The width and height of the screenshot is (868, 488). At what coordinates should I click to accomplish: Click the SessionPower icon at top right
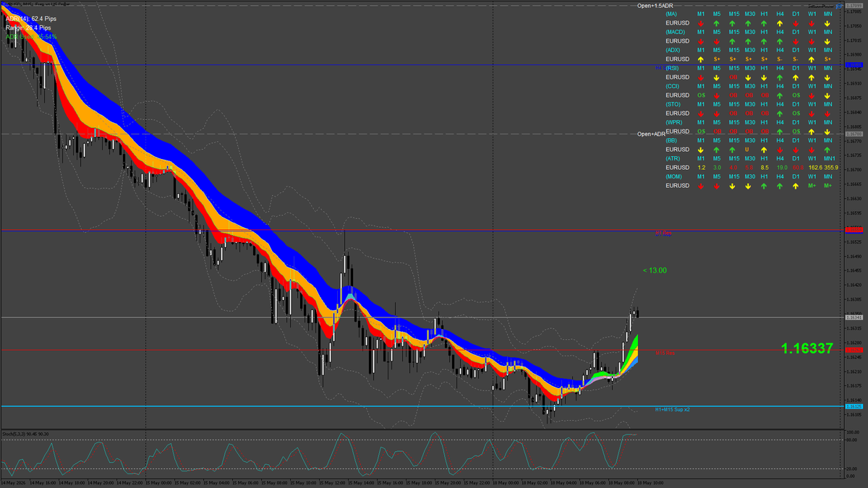(838, 5)
